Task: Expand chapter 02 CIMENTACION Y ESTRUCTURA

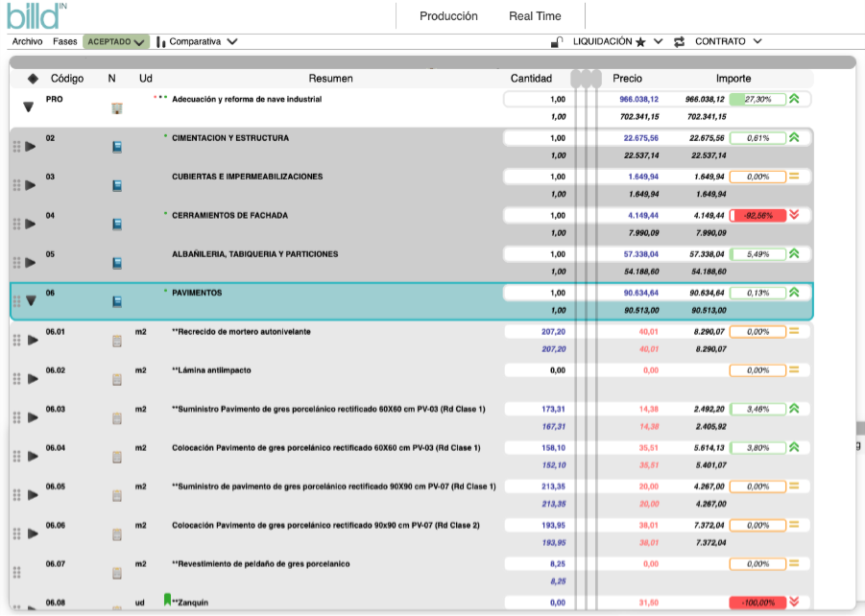Action: point(31,147)
